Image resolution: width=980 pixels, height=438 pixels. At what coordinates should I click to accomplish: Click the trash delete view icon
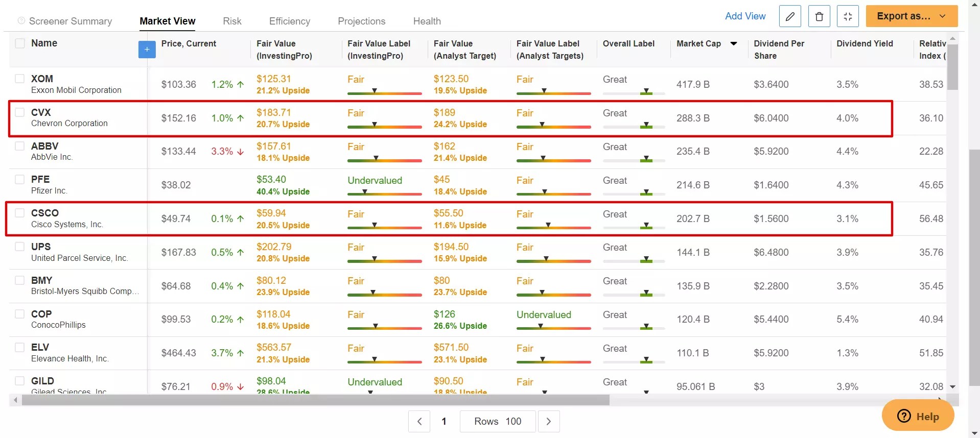click(819, 16)
